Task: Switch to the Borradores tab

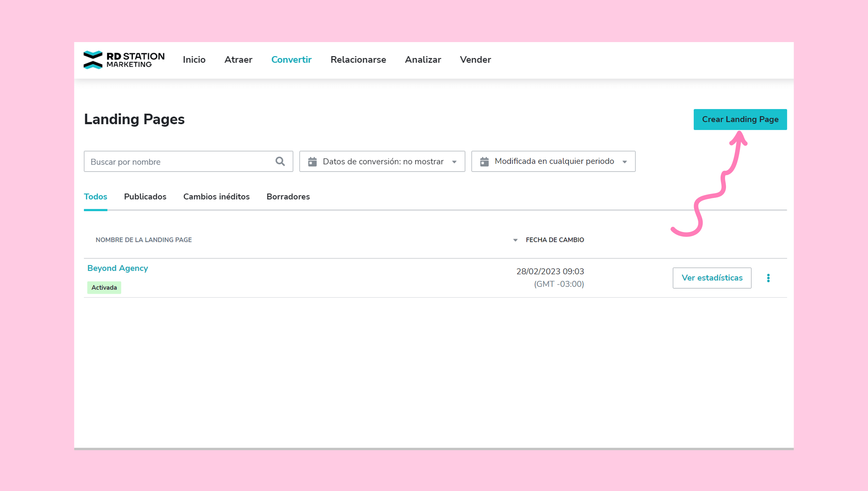Action: coord(288,197)
